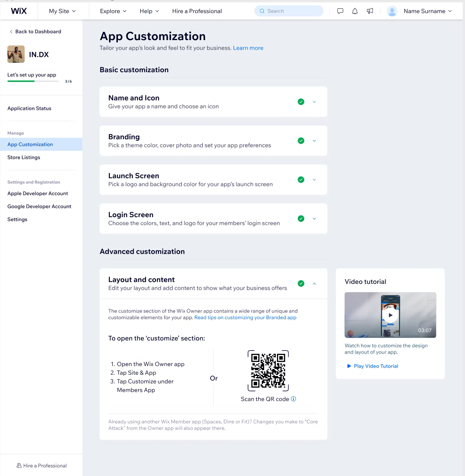Collapse the Layout and content section

click(x=314, y=283)
